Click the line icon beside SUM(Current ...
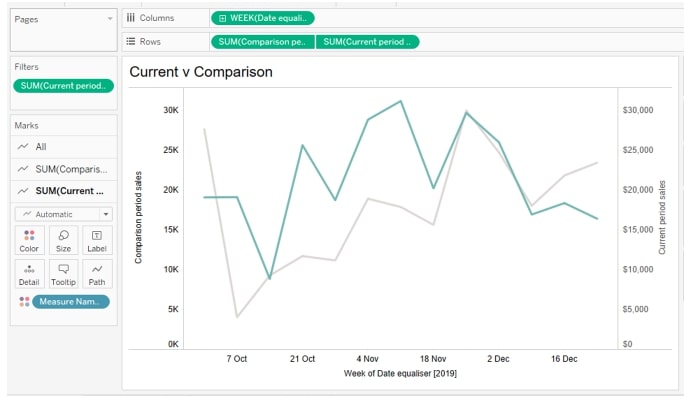Image resolution: width=689 pixels, height=402 pixels. click(x=23, y=191)
